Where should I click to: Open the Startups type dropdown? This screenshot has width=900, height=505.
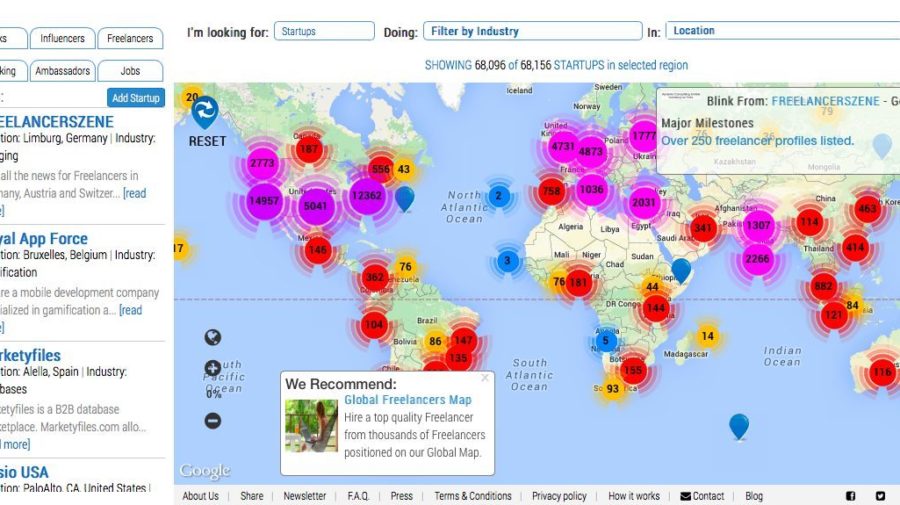pyautogui.click(x=324, y=31)
